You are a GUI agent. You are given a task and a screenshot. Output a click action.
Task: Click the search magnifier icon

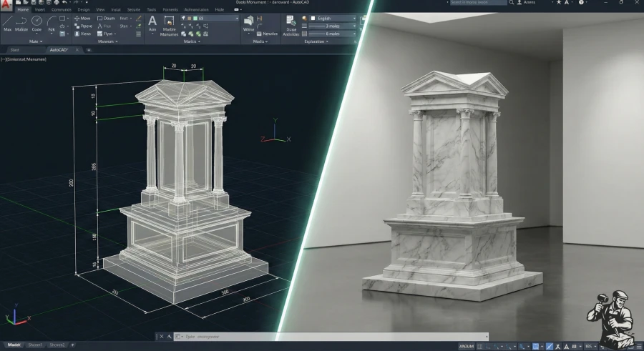point(512,2)
